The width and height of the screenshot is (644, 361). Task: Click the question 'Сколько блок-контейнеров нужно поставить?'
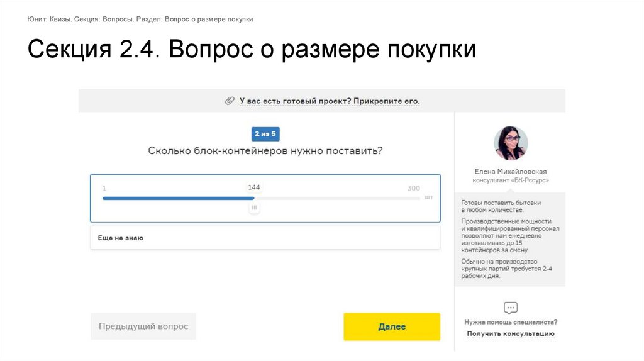(265, 151)
